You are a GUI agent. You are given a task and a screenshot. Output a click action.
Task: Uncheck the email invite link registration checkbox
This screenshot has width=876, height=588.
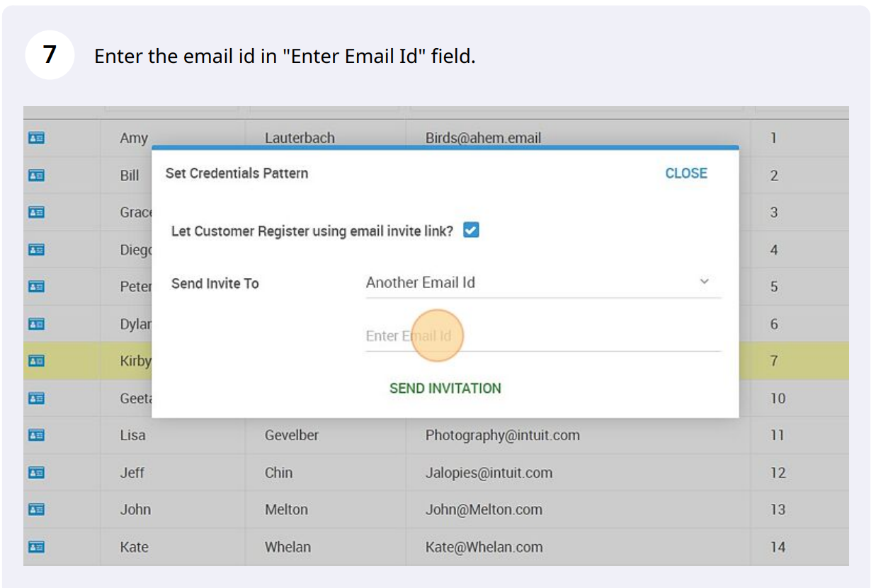(471, 231)
